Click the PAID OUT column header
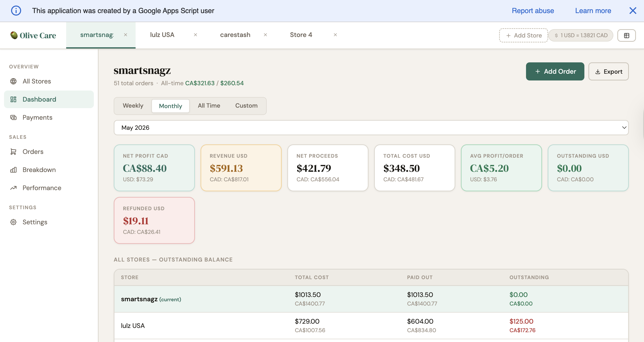 click(420, 277)
